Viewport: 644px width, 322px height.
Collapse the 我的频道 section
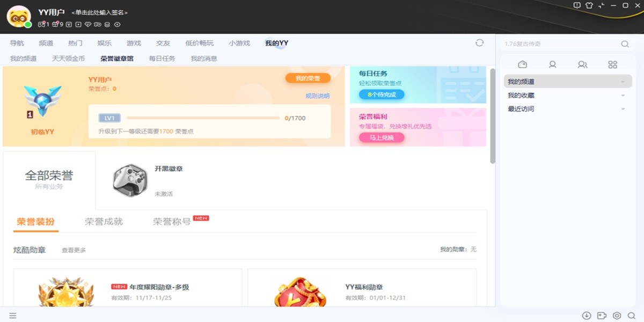(624, 82)
